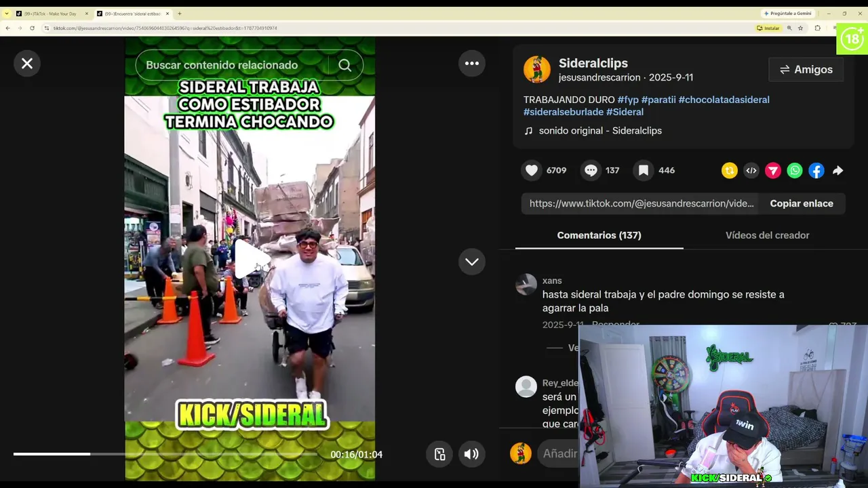Open the #Sideral hashtag link
The width and height of the screenshot is (868, 488).
(x=625, y=112)
